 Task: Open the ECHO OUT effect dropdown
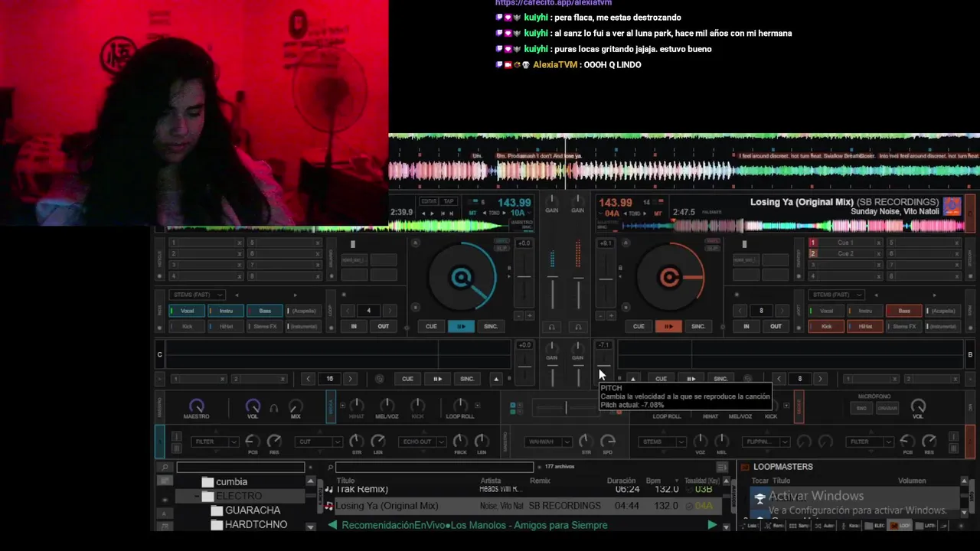[x=423, y=442]
